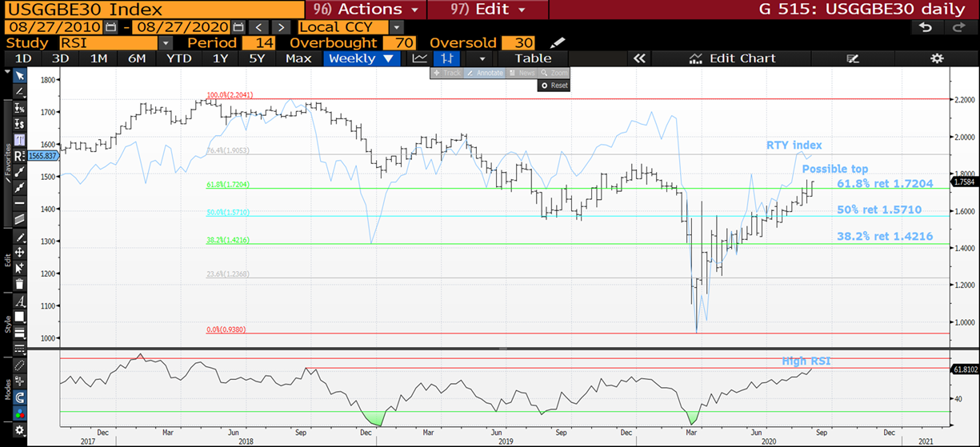Click the 'Possible top' chart annotation
Image resolution: width=980 pixels, height=447 pixels.
tap(835, 169)
